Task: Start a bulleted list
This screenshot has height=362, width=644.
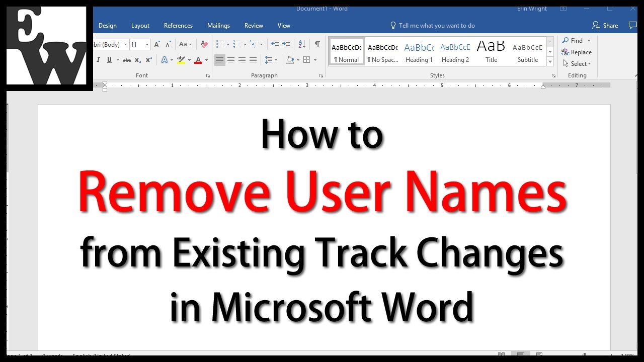Action: [x=219, y=44]
